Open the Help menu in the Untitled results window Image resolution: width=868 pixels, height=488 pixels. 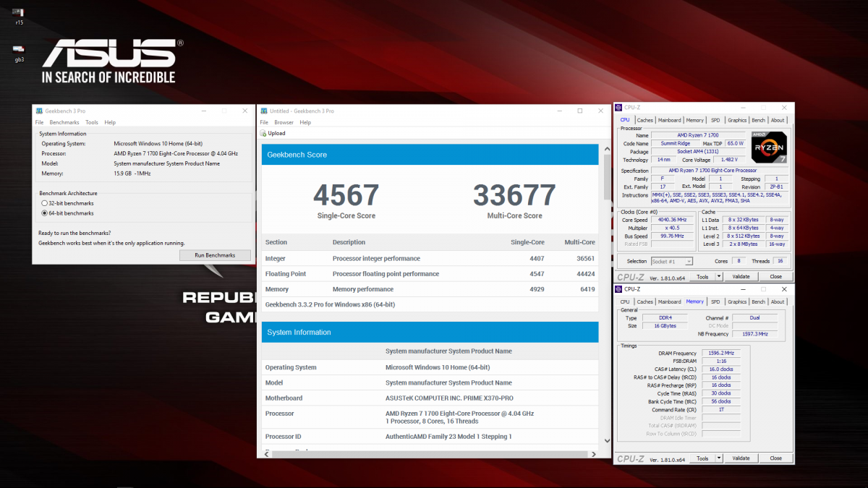click(305, 122)
